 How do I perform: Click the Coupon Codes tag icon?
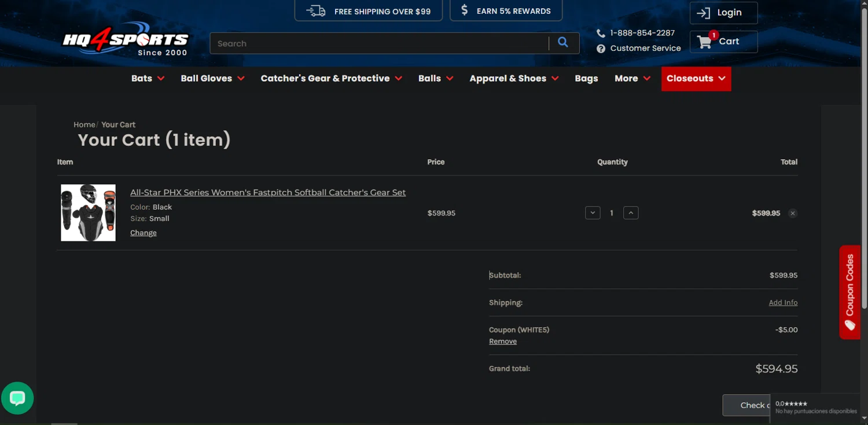click(849, 325)
